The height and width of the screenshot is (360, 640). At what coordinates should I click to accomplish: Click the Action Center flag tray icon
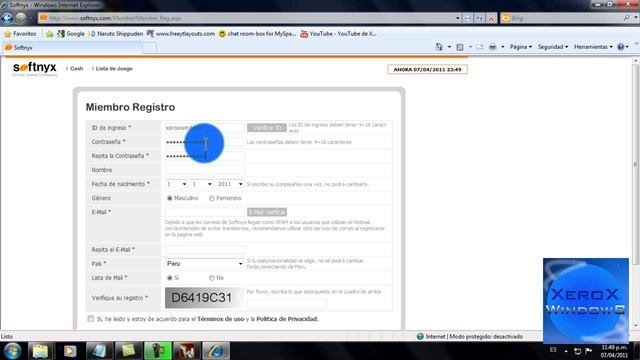(589, 351)
